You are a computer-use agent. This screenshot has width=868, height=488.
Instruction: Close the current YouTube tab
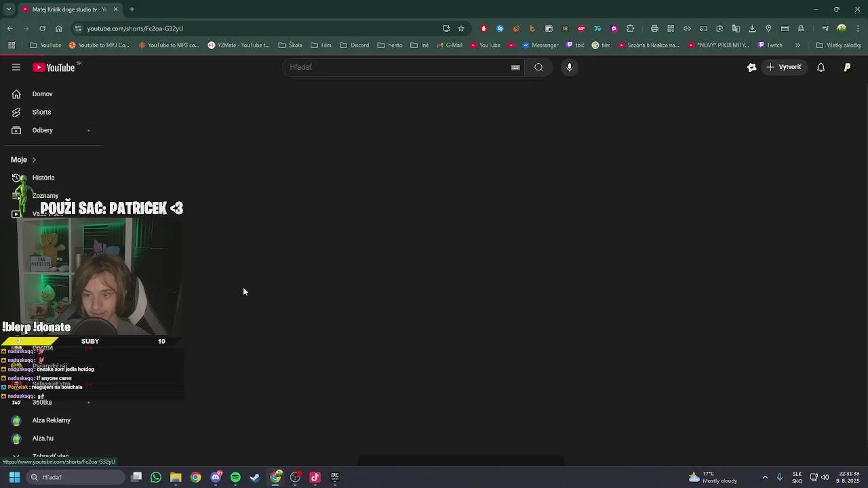115,9
